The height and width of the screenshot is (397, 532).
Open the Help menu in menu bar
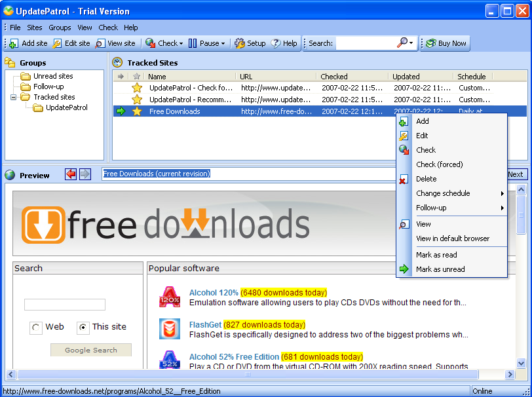pos(130,28)
